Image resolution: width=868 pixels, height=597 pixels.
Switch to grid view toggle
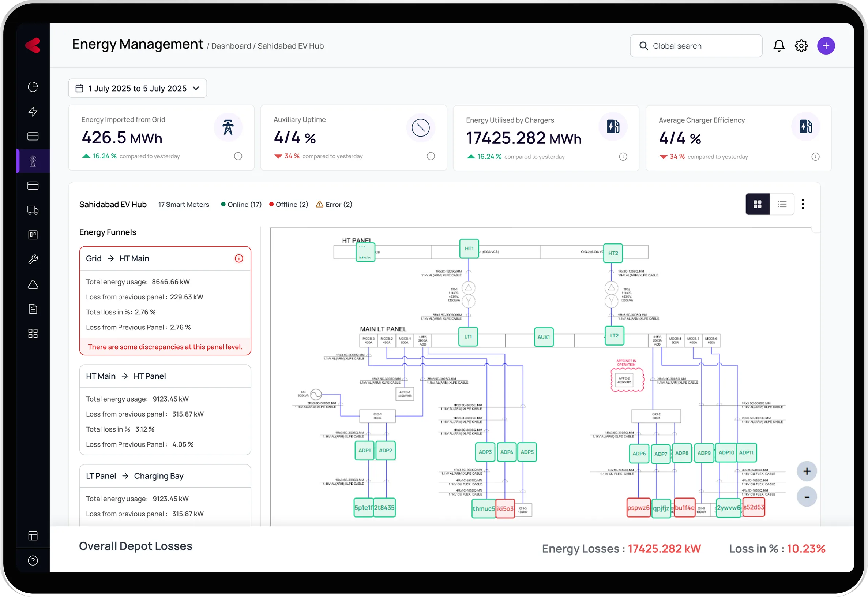[757, 204]
